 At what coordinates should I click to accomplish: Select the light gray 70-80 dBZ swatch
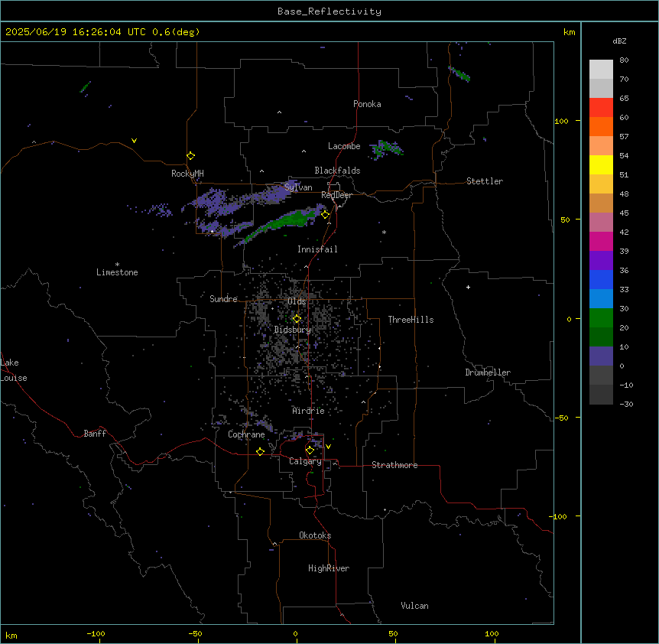pyautogui.click(x=601, y=70)
